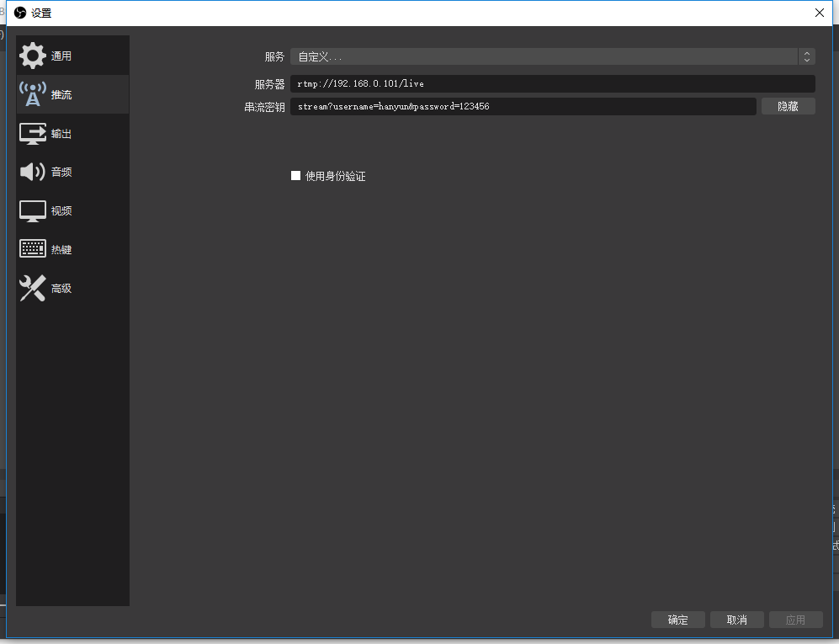Select the 推流 stream antenna icon
Screen dimensions: 839x644
point(33,94)
